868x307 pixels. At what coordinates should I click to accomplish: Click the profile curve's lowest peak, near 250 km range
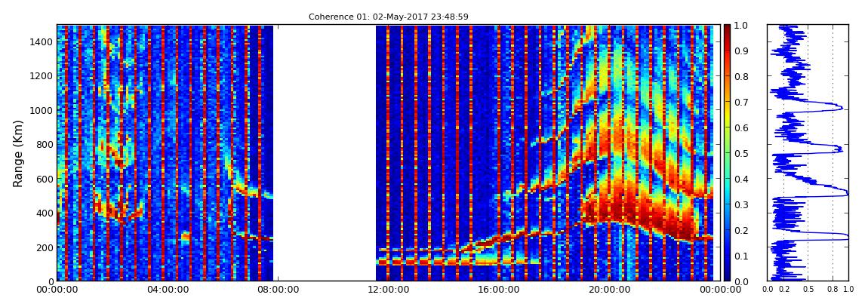point(846,236)
